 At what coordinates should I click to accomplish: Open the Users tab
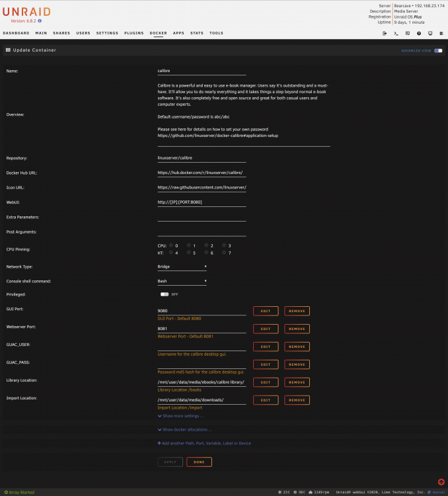(x=83, y=33)
